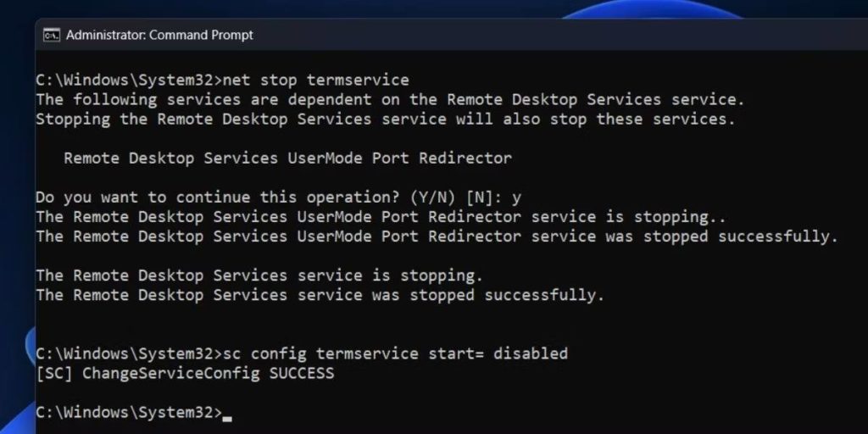
Task: Click the Command Prompt icon in title bar
Action: pyautogui.click(x=52, y=35)
